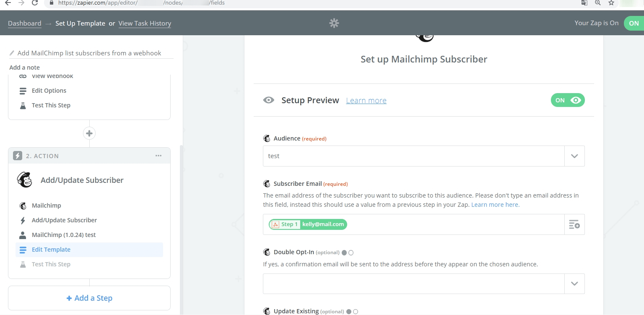Click the insert field icon for Subscriber Email

pos(574,224)
